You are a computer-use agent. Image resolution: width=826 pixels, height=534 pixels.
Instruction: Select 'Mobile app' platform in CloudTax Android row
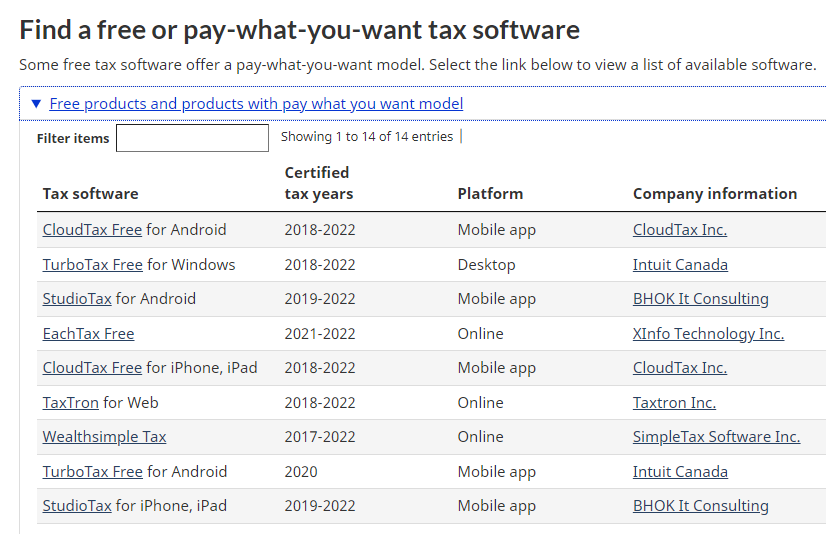[x=496, y=230]
